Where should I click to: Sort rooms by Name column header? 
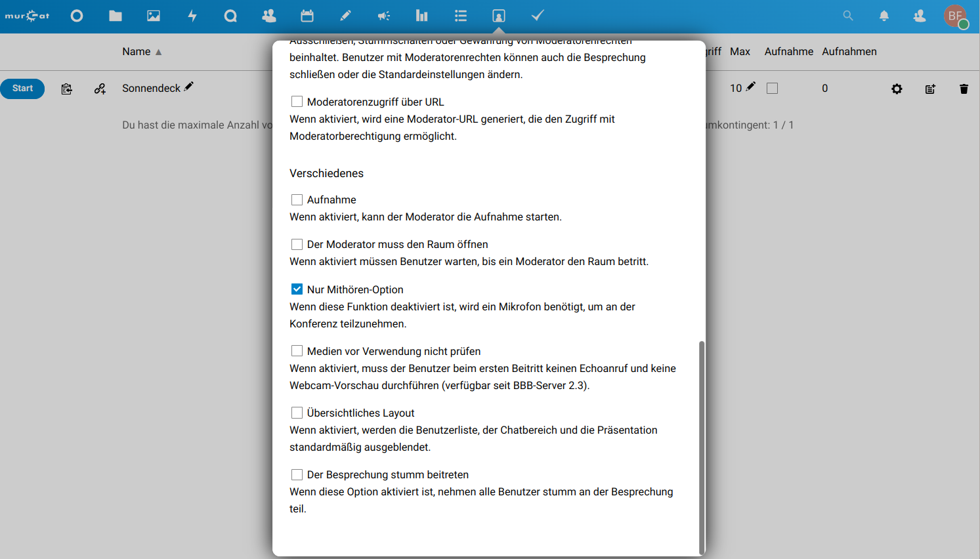point(137,52)
